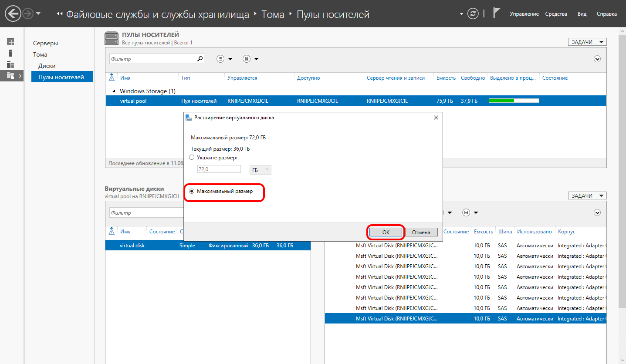Viewport: 626px width, 364px height.
Task: Open the notifications flag icon
Action: tap(496, 13)
